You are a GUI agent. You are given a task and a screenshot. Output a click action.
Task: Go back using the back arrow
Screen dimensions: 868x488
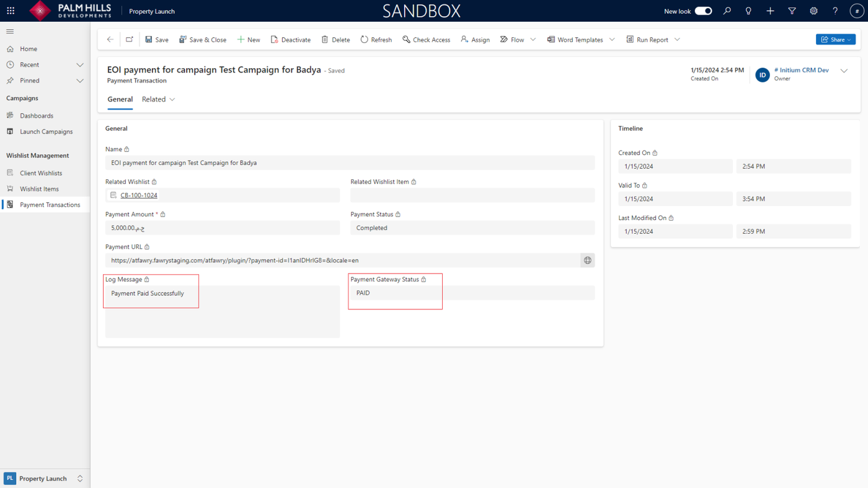(x=110, y=40)
